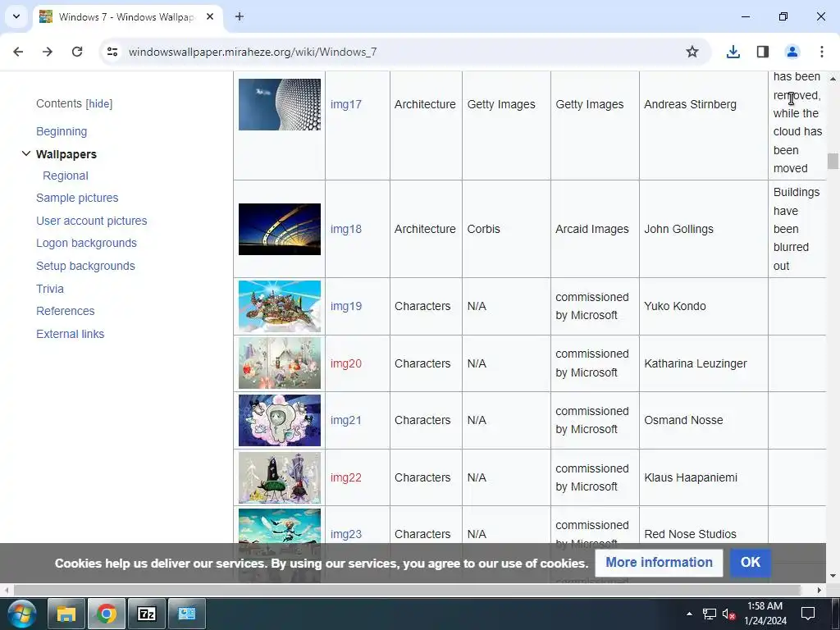The height and width of the screenshot is (630, 840).
Task: Click the vertical page scrollbar thumb
Action: (x=833, y=162)
